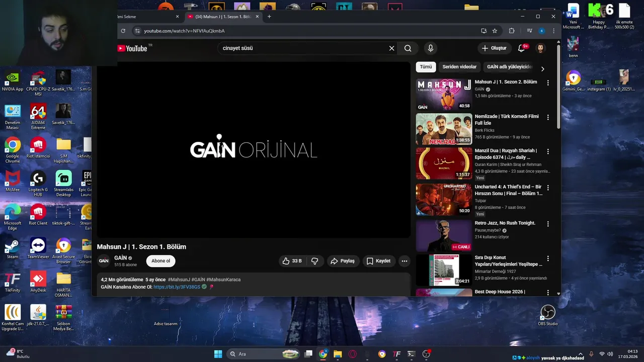Open the Chrome extensions puzzle icon
Image resolution: width=644 pixels, height=362 pixels.
pos(512,31)
